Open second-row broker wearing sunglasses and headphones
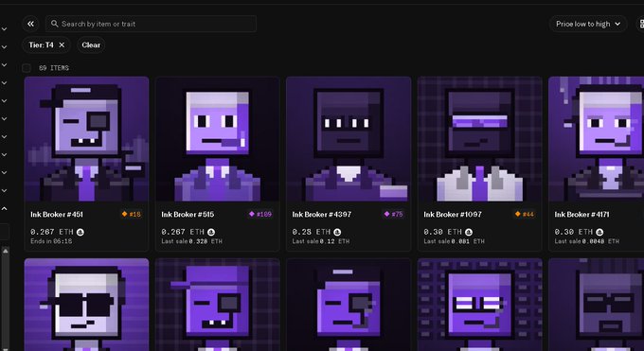 pyautogui.click(x=87, y=305)
